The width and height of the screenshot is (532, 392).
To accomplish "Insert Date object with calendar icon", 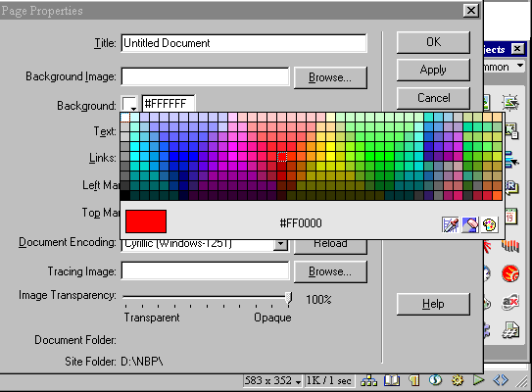I will point(511,217).
